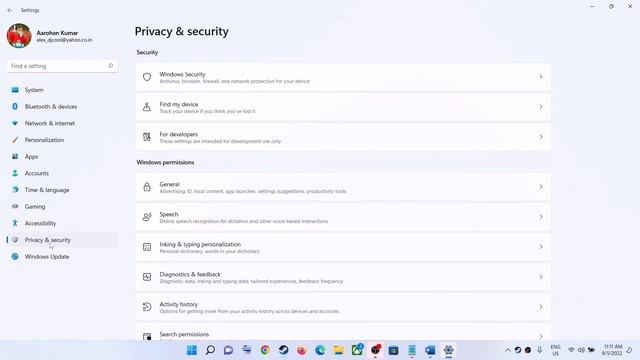Expand the Activity history row chevron

pyautogui.click(x=541, y=307)
